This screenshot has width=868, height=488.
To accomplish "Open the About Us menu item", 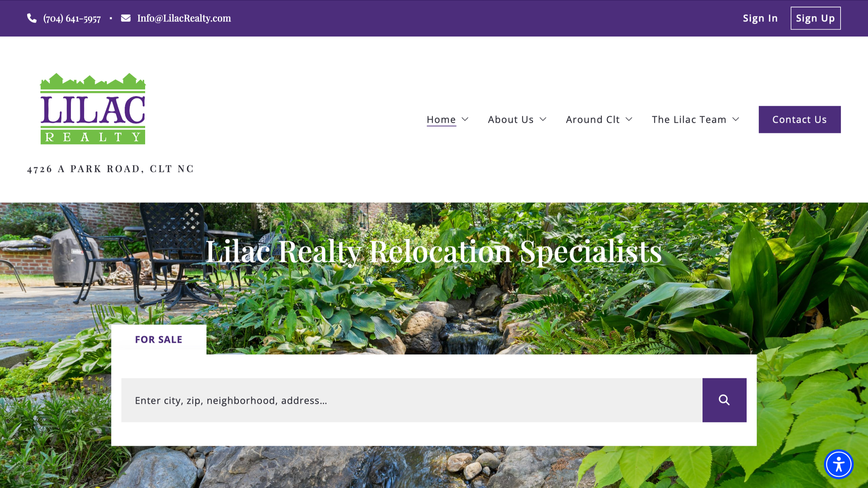I will click(x=510, y=119).
